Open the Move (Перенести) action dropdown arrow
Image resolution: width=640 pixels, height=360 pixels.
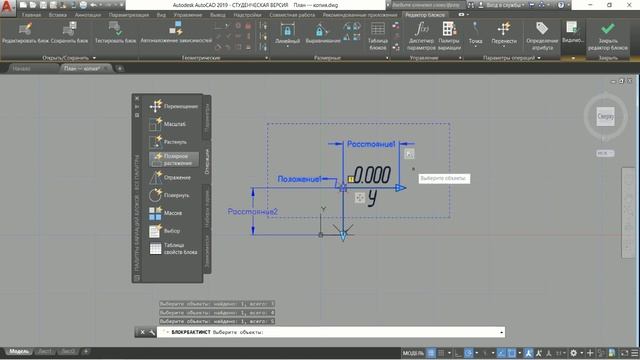[504, 47]
